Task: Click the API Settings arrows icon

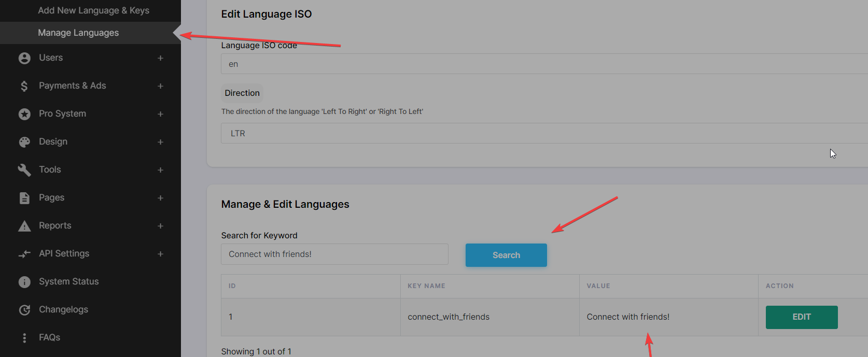Action: [24, 254]
